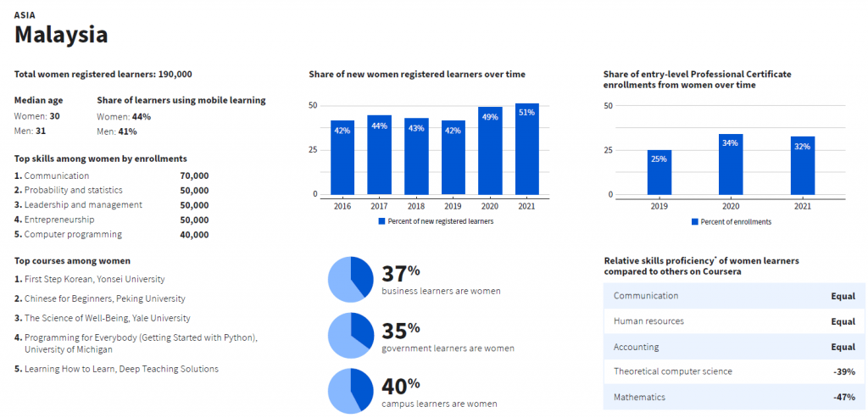This screenshot has width=868, height=418.
Task: Click First Step Korean, Yonsei University
Action: click(90, 280)
